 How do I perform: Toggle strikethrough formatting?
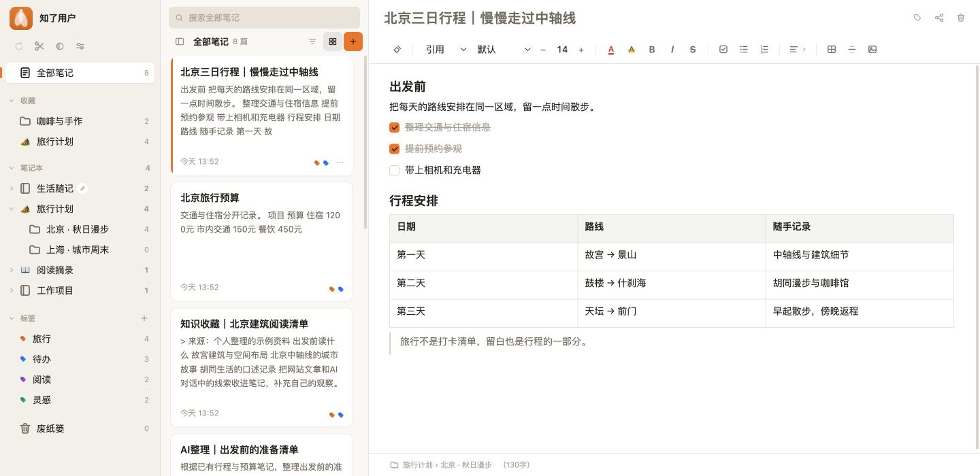click(693, 50)
